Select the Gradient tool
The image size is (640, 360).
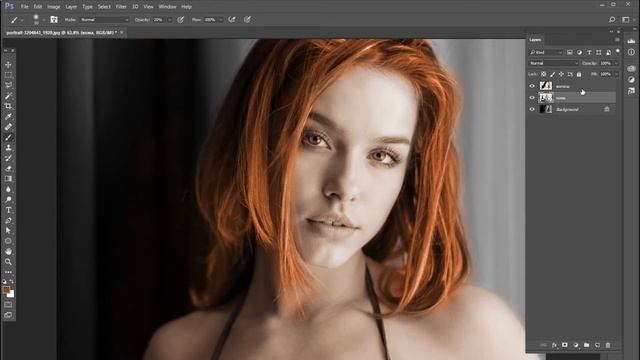point(8,179)
